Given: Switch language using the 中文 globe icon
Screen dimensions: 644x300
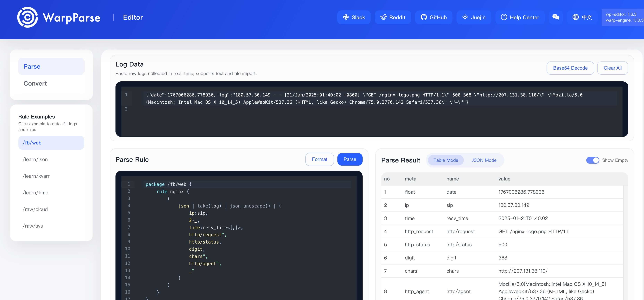Looking at the screenshot, I should point(582,17).
